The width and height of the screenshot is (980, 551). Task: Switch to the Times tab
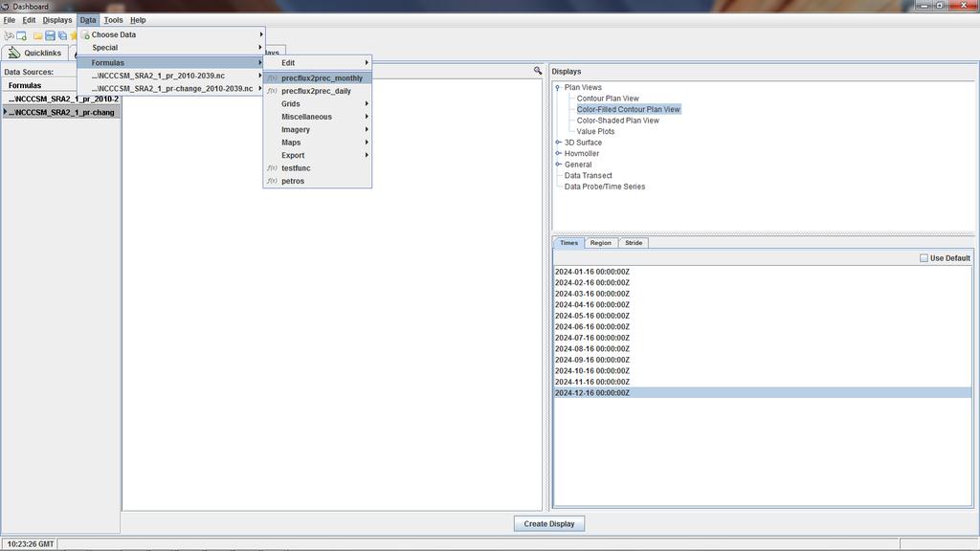568,243
